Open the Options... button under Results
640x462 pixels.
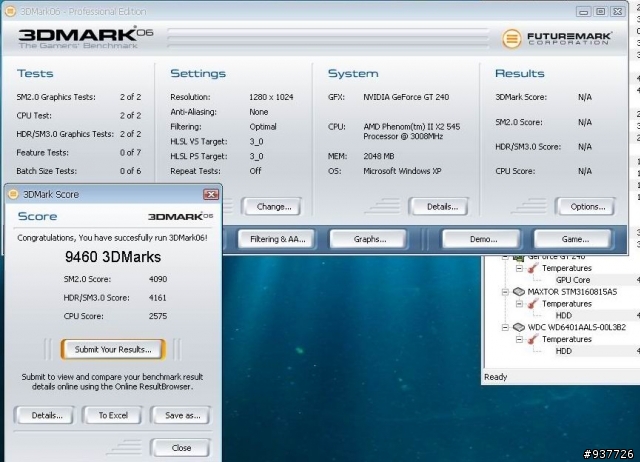pos(586,207)
